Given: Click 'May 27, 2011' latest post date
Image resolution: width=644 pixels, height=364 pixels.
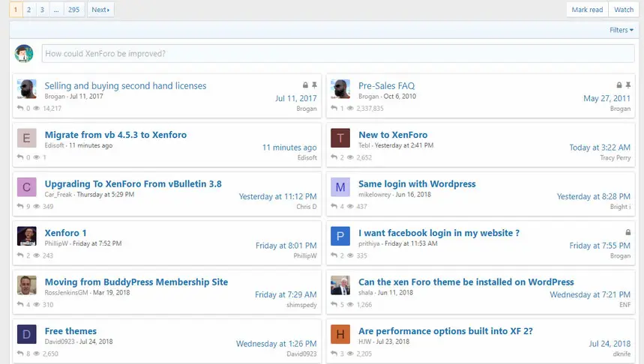Looking at the screenshot, I should 607,98.
